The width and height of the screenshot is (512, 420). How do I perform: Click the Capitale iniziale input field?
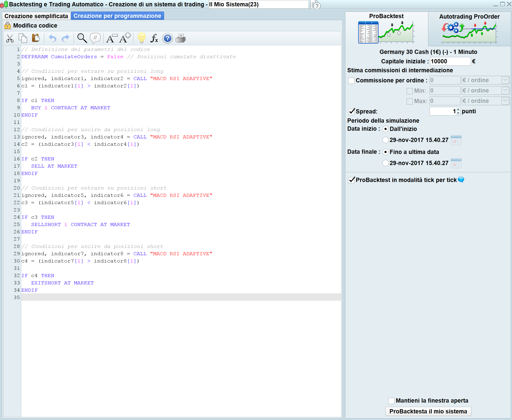coord(450,61)
